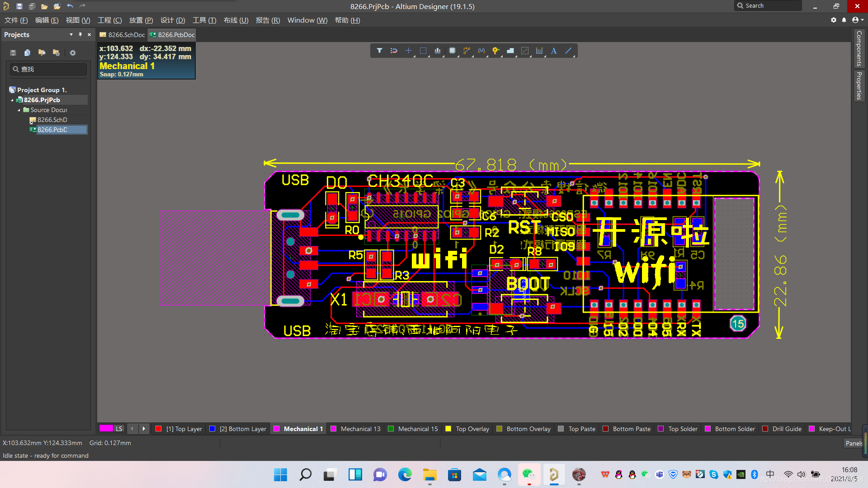Click the Compile project documents icon
868x488 pixels.
(x=27, y=53)
